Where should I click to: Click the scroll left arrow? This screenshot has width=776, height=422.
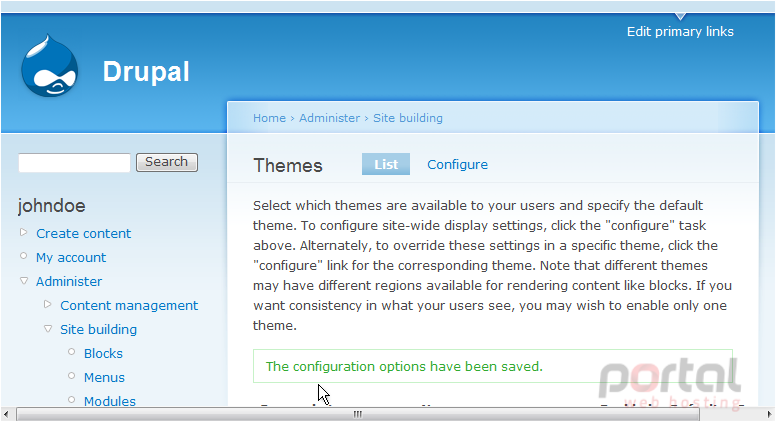point(6,414)
